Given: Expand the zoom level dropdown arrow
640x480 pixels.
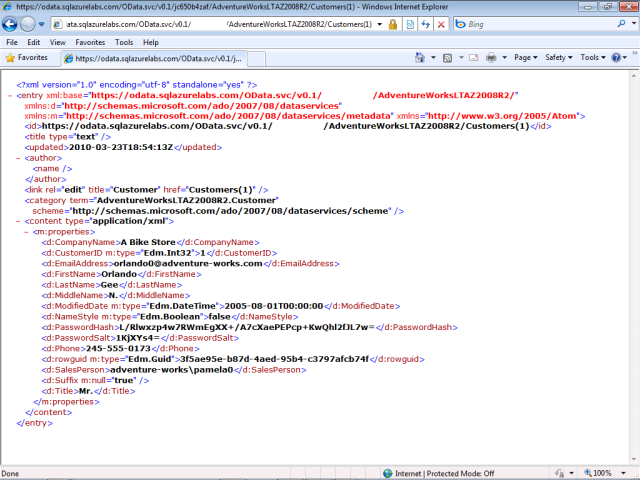Looking at the screenshot, I should [x=623, y=473].
